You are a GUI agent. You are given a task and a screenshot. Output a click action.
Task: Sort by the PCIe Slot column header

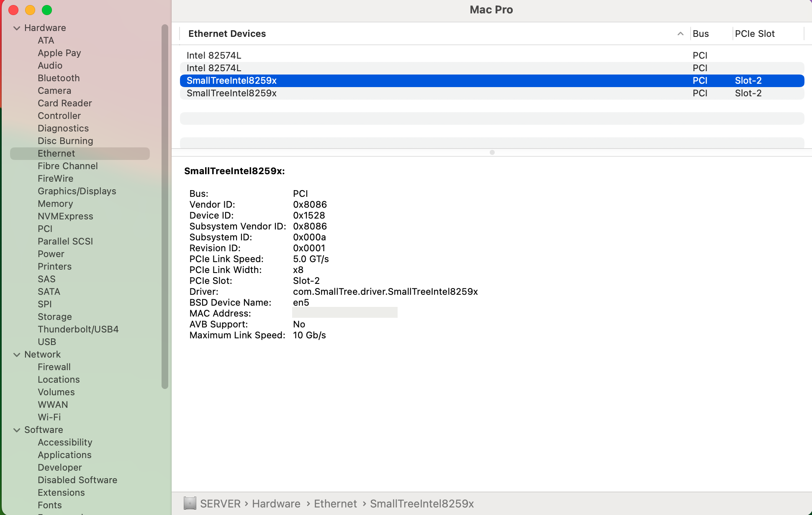755,34
